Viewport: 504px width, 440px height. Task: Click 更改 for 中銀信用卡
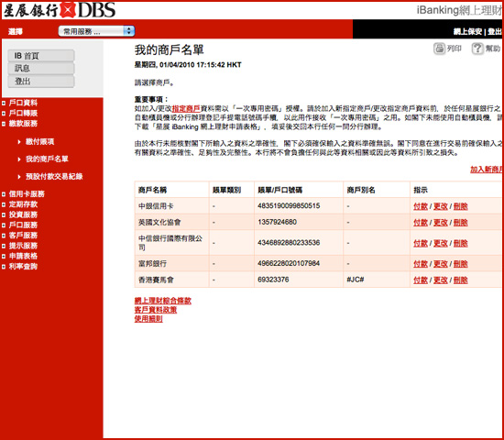click(x=441, y=206)
